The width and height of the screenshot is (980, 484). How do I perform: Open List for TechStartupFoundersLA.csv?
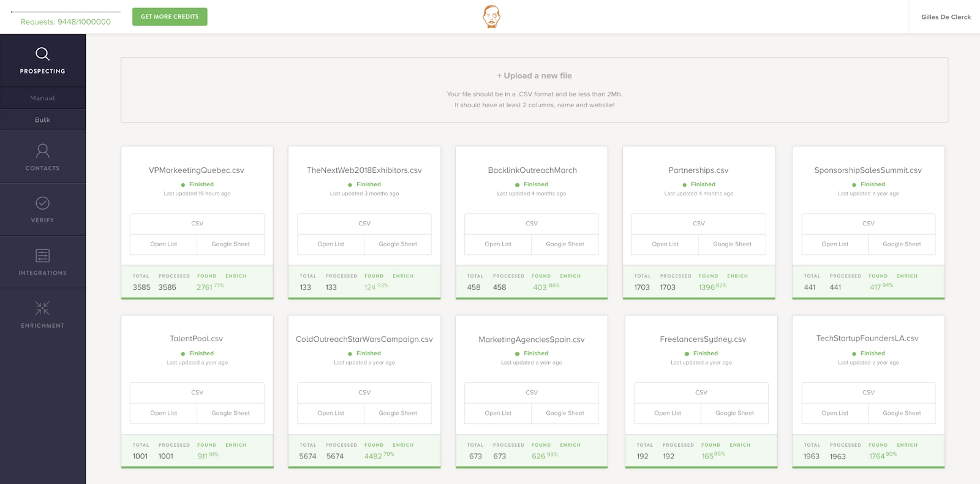click(x=835, y=414)
